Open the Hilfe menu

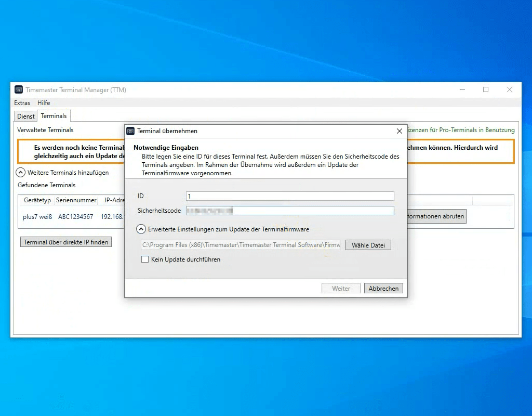pyautogui.click(x=44, y=103)
